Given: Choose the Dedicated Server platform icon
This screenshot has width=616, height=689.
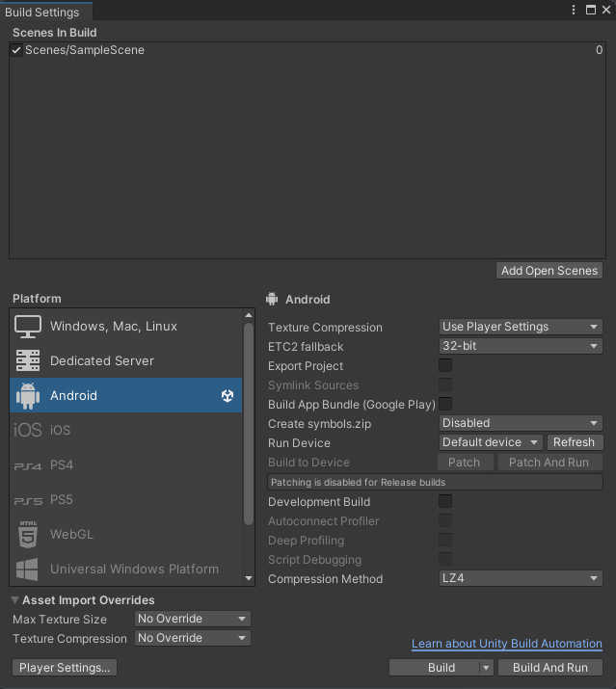Looking at the screenshot, I should click(x=28, y=360).
